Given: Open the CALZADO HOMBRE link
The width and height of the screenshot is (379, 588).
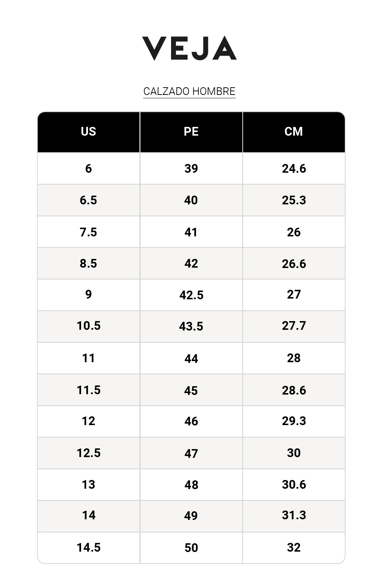Looking at the screenshot, I should (x=189, y=91).
